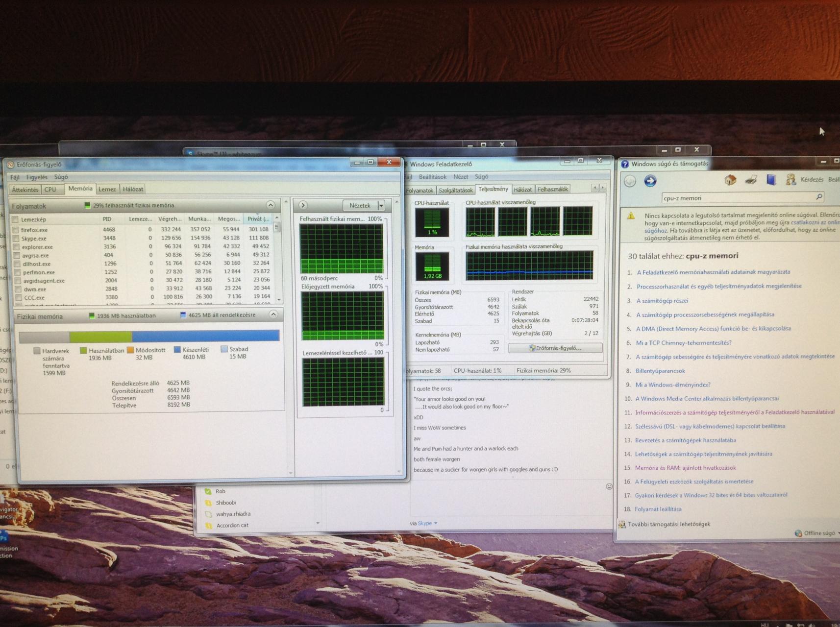
Task: Open the Fájl menu in Resource Monitor
Action: pos(15,177)
